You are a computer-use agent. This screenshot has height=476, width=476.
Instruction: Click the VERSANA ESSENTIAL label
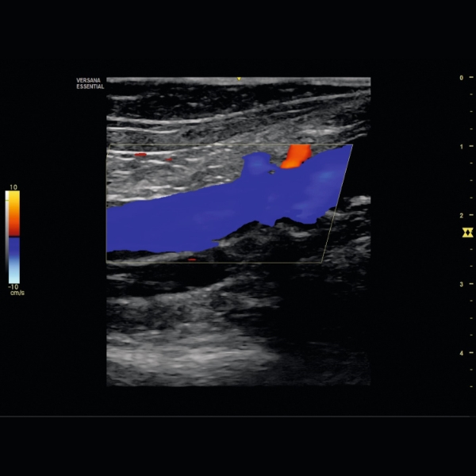click(90, 83)
